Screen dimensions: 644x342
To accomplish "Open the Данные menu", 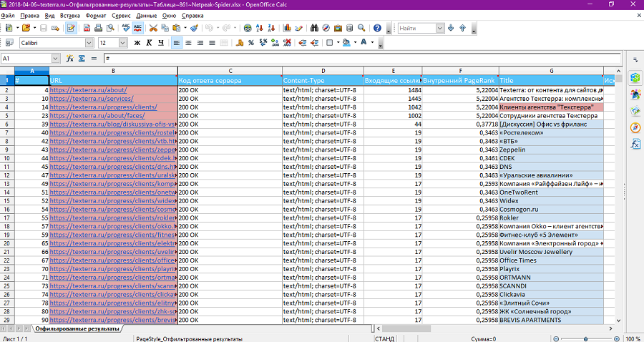I will pos(147,16).
